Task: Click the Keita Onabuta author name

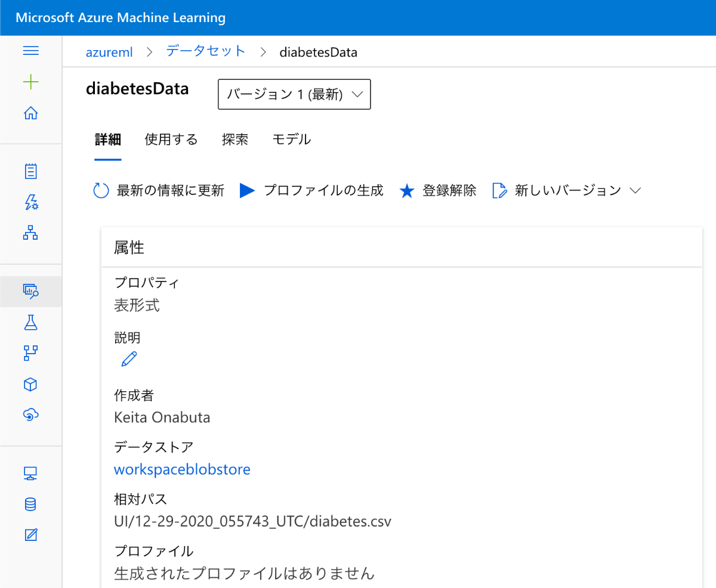Action: point(162,417)
